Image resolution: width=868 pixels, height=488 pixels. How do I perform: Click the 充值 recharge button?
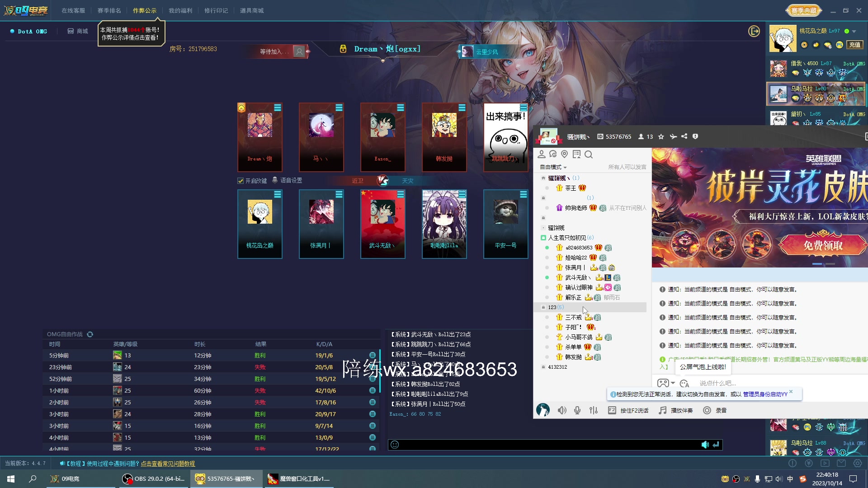854,45
